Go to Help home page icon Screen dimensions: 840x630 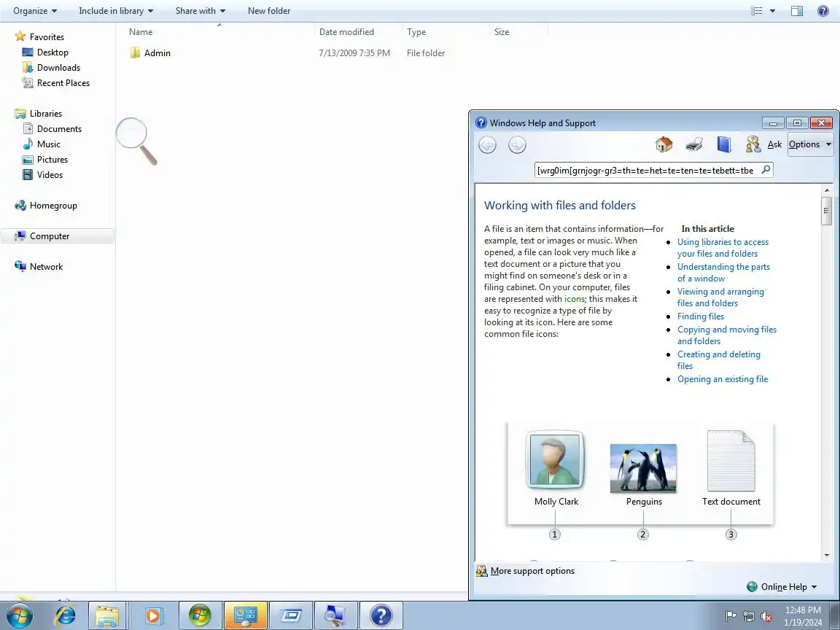664,144
